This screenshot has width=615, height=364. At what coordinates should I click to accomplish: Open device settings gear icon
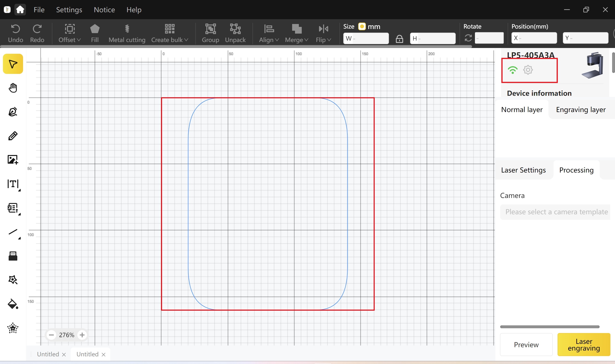click(528, 70)
